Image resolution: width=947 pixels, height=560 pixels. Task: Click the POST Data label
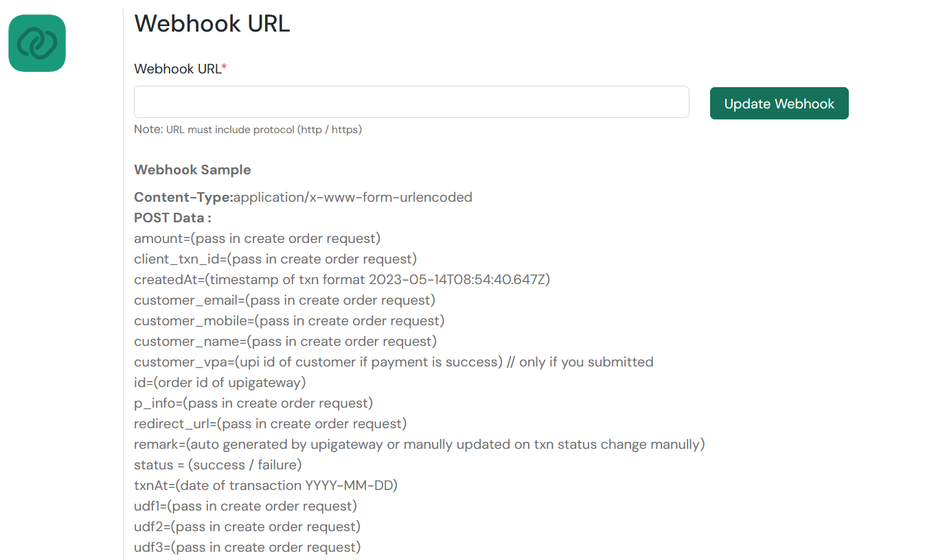172,218
